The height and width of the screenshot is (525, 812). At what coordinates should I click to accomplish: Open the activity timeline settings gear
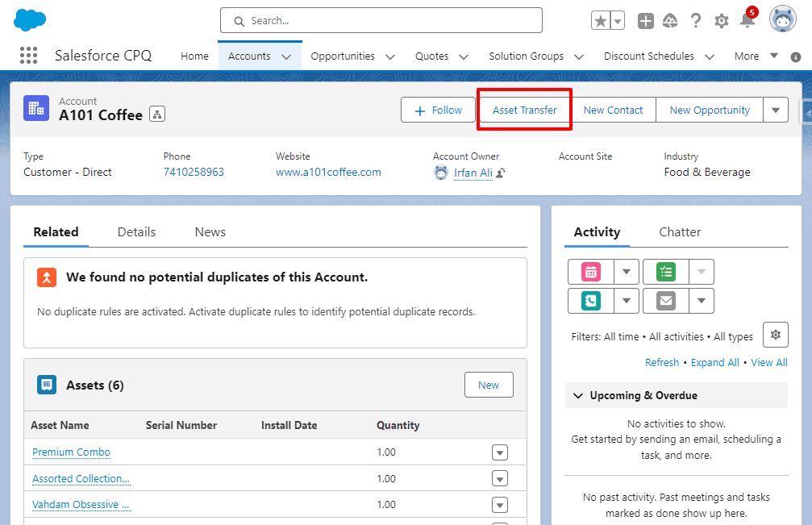coord(775,335)
